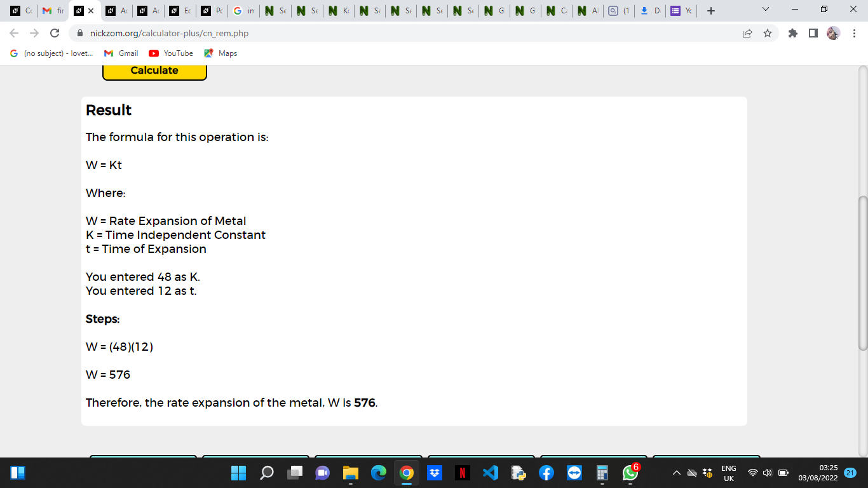Open Visual Studio Code from taskbar
Viewport: 868px width, 488px height.
coord(491,473)
